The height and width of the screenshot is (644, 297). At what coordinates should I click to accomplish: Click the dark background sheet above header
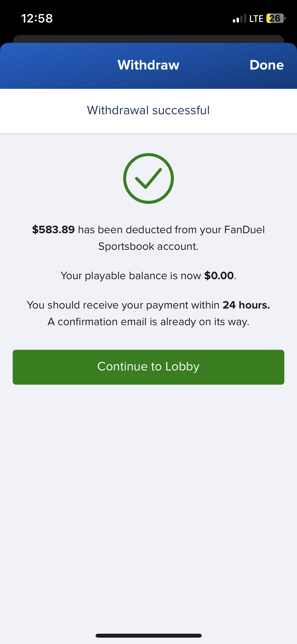(148, 39)
